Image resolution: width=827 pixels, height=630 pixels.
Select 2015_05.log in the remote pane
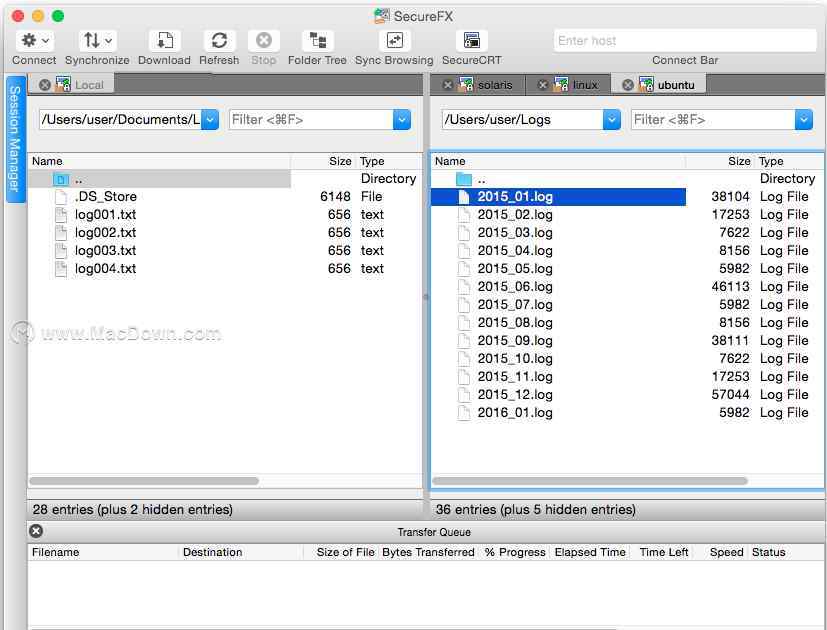tap(515, 269)
